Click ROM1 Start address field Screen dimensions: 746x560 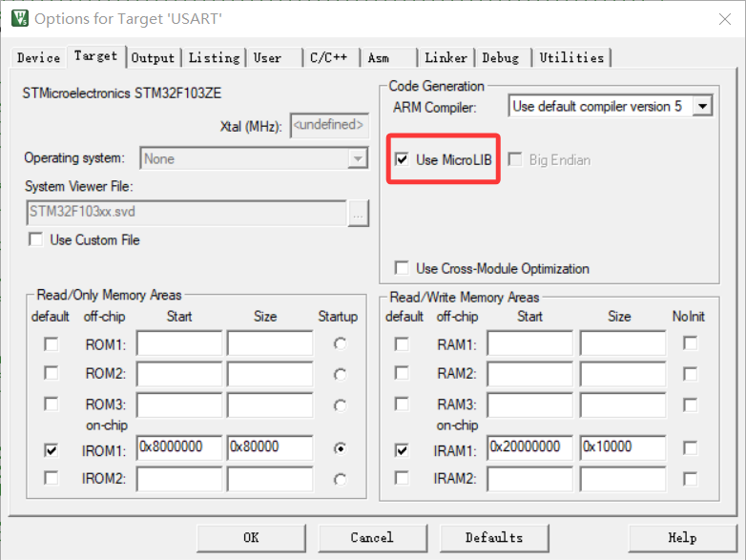pyautogui.click(x=179, y=343)
